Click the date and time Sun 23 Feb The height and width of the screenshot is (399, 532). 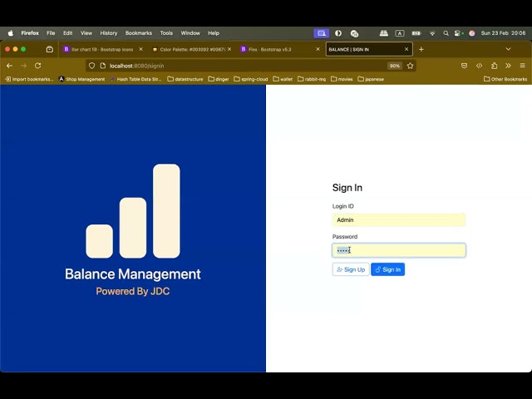503,33
